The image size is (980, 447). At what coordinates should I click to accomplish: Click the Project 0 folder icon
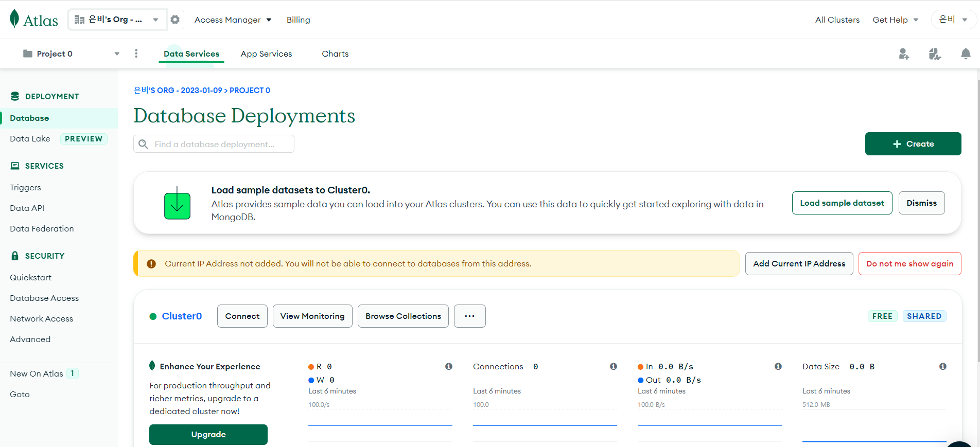[28, 53]
